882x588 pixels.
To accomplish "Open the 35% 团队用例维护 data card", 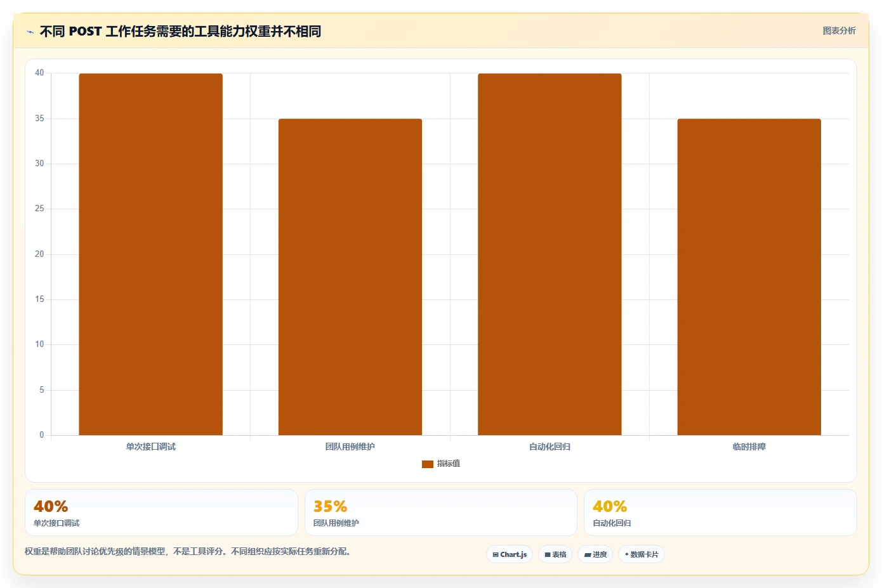I will click(441, 513).
